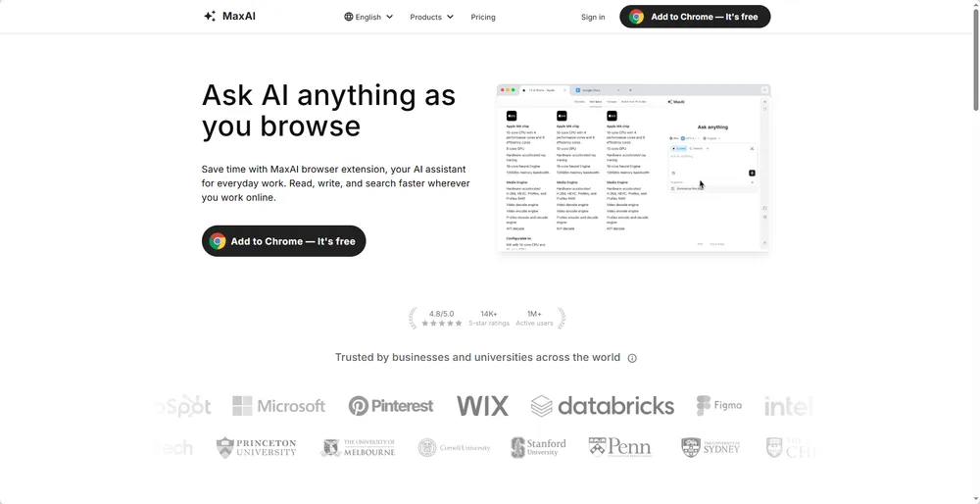Click the Figma logo
This screenshot has height=504, width=980.
click(719, 405)
